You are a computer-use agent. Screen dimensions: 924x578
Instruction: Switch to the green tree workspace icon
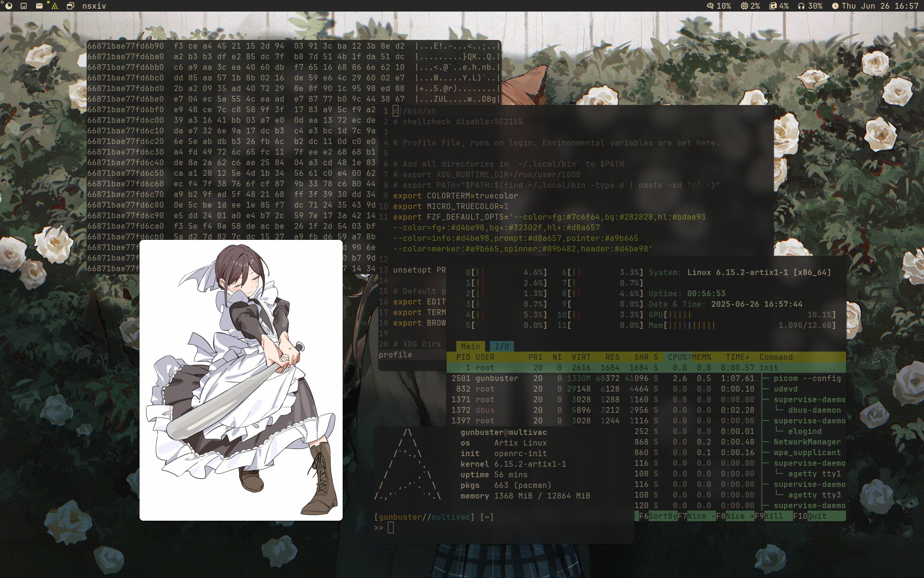pyautogui.click(x=54, y=6)
